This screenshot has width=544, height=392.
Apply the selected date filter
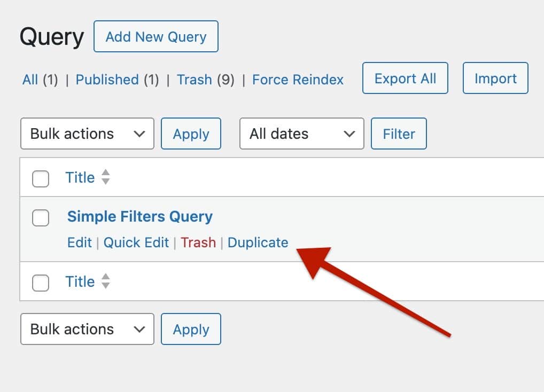pyautogui.click(x=399, y=134)
